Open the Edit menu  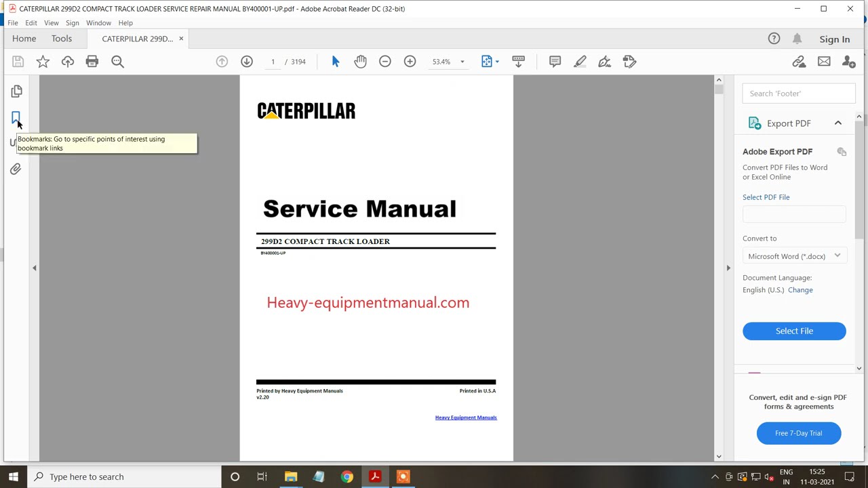click(31, 22)
